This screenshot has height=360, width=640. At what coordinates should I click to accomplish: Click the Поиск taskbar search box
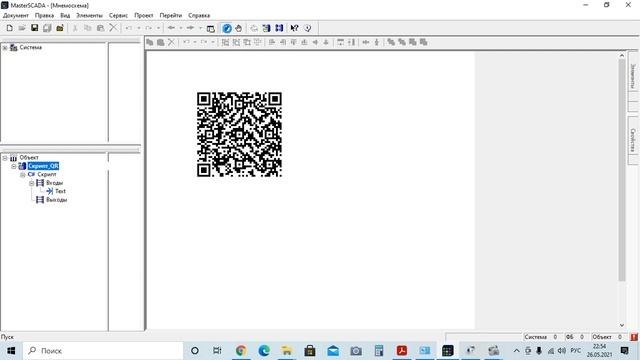(103, 351)
